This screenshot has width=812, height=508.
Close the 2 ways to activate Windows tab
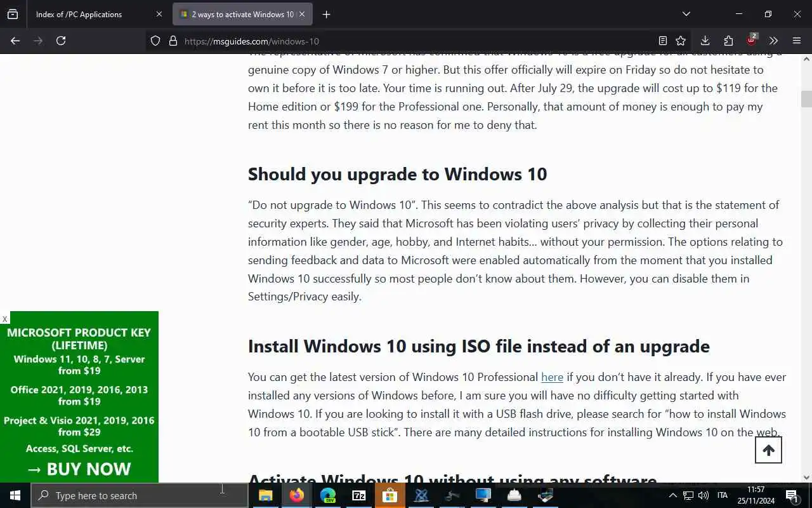pyautogui.click(x=302, y=14)
